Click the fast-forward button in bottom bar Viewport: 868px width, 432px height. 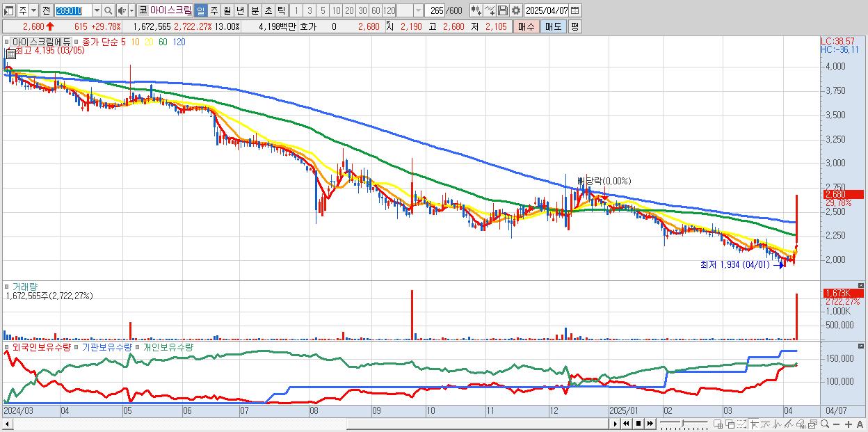650,423
